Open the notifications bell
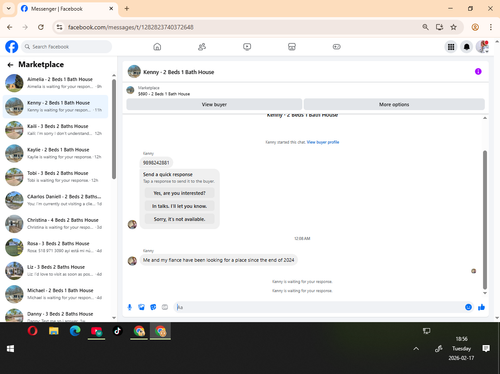The image size is (500, 374). coord(467,47)
